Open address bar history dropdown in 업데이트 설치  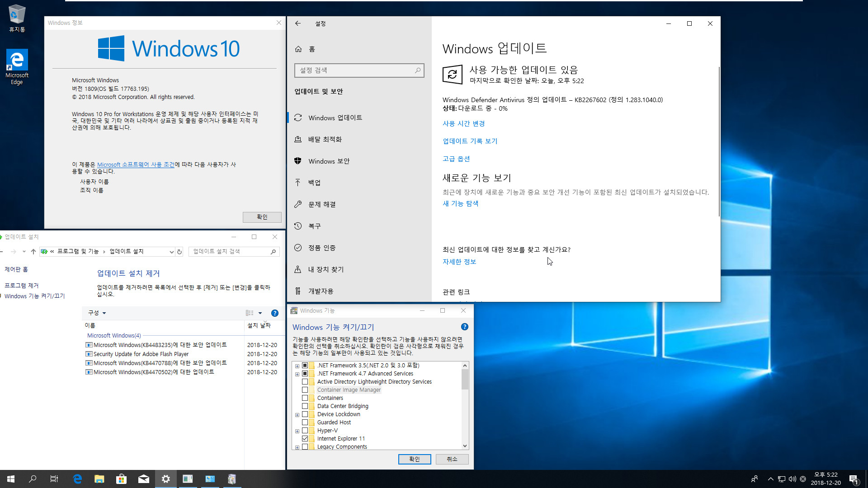point(171,252)
